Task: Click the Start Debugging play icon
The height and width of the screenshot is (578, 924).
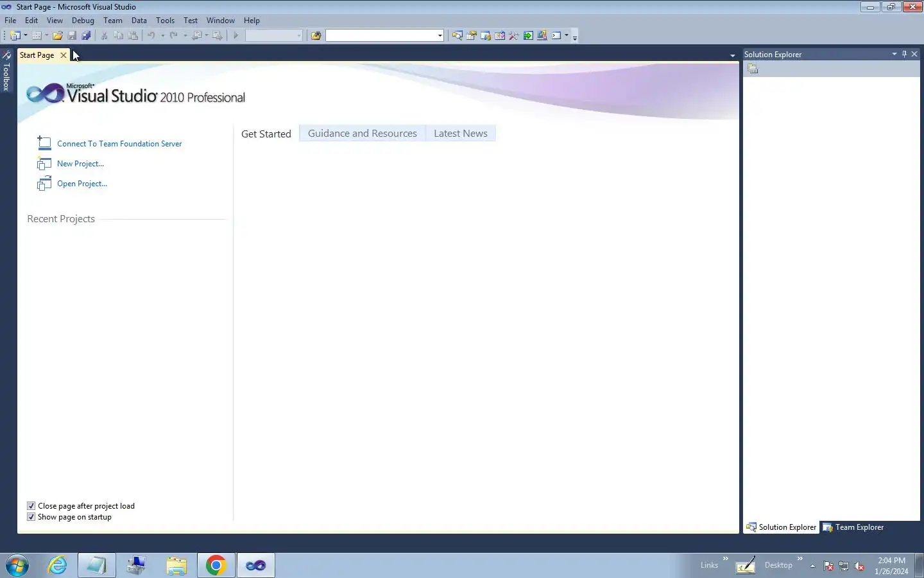Action: [236, 36]
